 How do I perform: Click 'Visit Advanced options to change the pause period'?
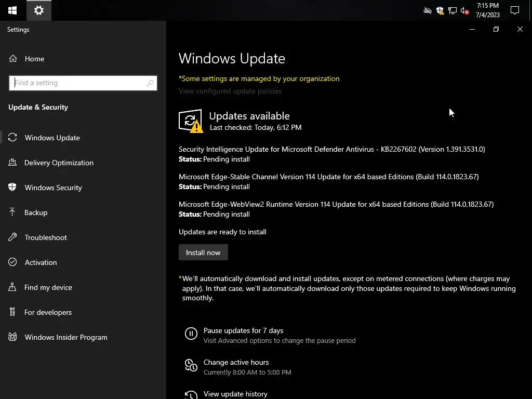[x=280, y=340]
